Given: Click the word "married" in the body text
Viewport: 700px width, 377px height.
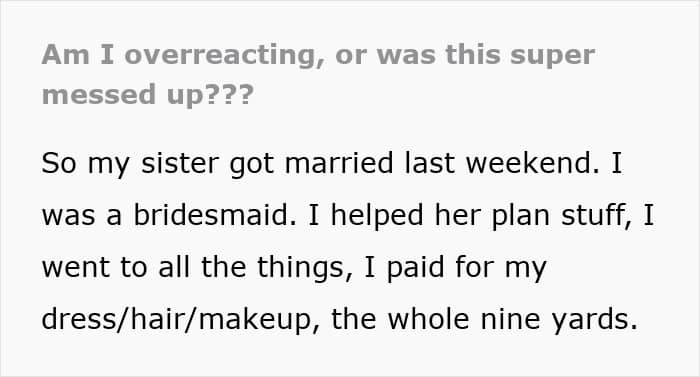Looking at the screenshot, I should pyautogui.click(x=339, y=163).
